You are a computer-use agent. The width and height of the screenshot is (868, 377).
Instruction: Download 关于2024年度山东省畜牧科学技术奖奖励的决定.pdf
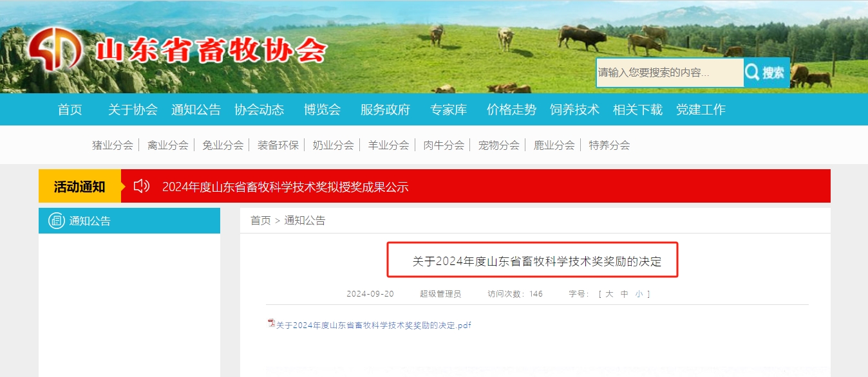[373, 325]
